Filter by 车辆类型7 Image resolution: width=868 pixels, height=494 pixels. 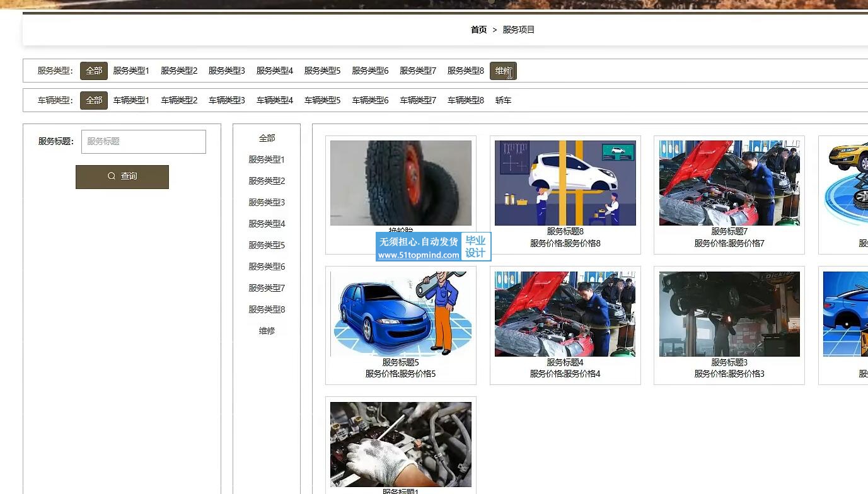click(418, 100)
